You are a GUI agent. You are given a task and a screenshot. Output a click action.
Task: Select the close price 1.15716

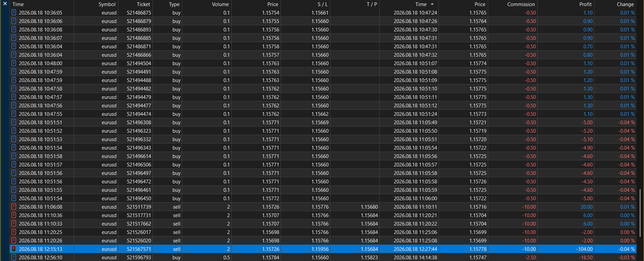click(478, 207)
